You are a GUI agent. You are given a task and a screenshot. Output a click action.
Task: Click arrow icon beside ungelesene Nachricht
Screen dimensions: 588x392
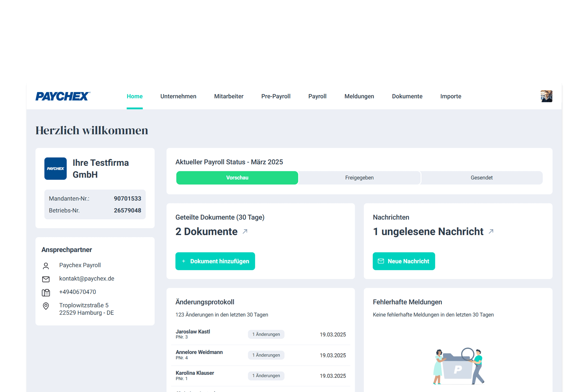tap(491, 232)
